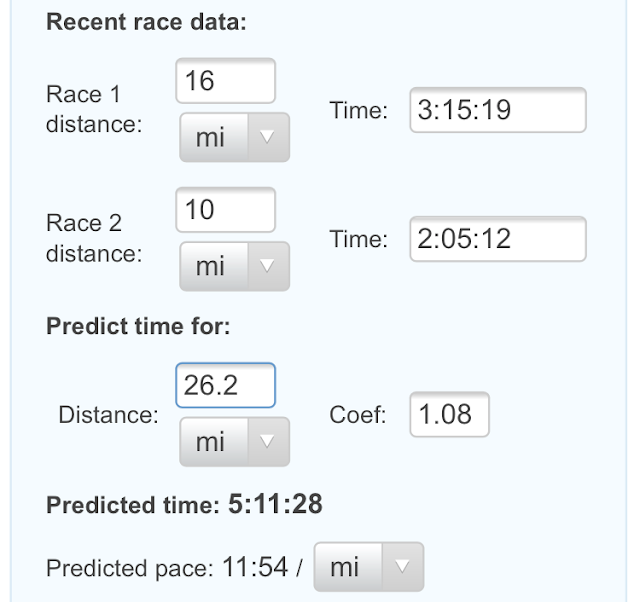This screenshot has width=640, height=602.
Task: Click the Race 1 time field showing 3:15:19
Action: click(x=497, y=110)
